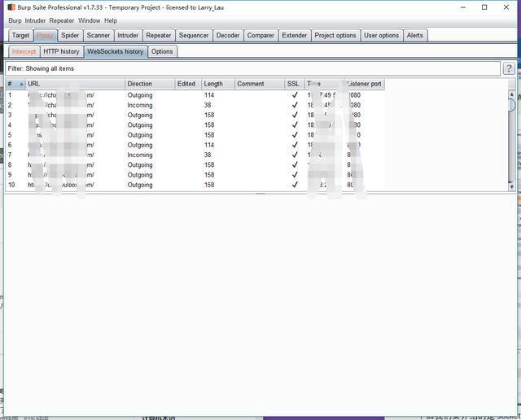
Task: Click the scroll up arrow of the table
Action: pos(512,94)
